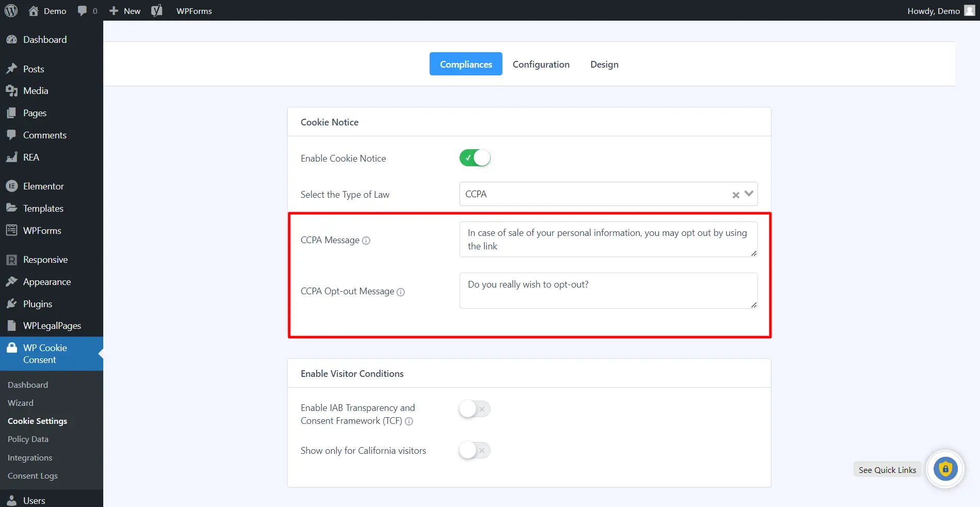This screenshot has height=507, width=980.
Task: Open Elementor from the sidebar
Action: tap(43, 186)
